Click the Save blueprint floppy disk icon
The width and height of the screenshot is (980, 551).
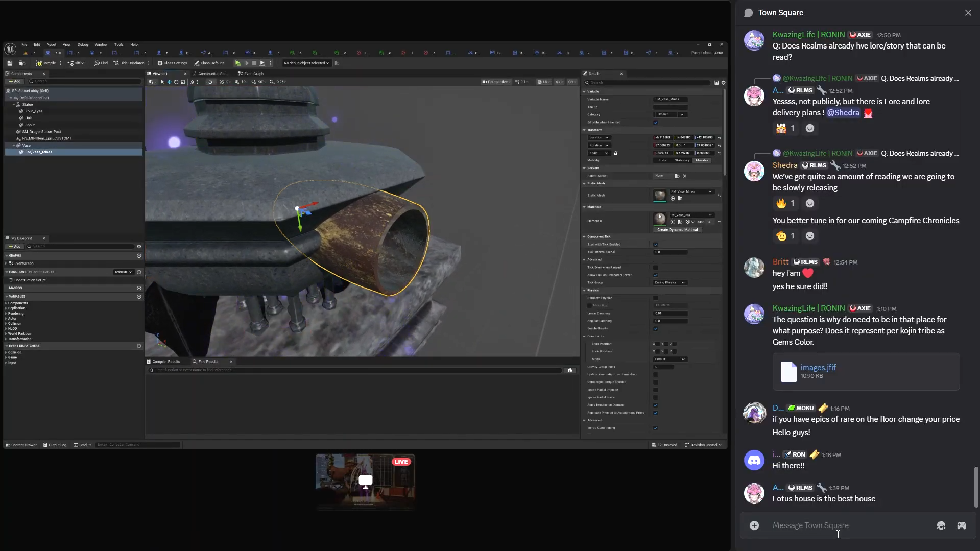[10, 63]
